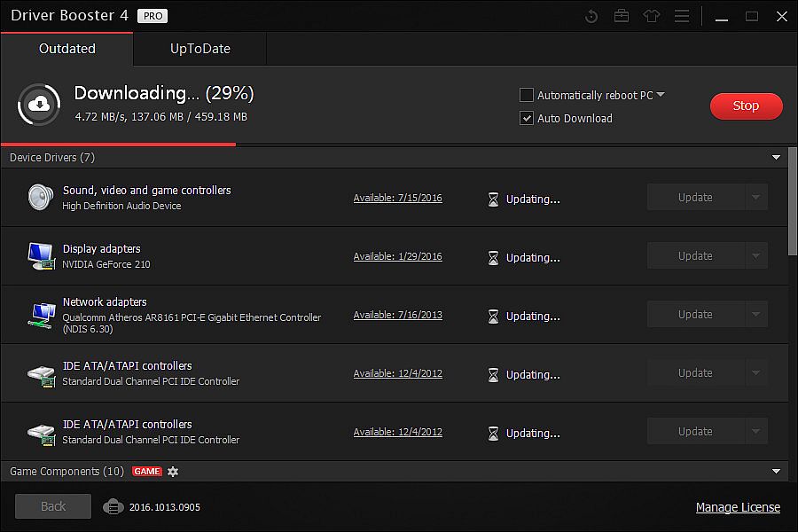Open Update dropdown arrow for NVIDIA GeForce 210
Screen dimensions: 798x532
pos(756,255)
